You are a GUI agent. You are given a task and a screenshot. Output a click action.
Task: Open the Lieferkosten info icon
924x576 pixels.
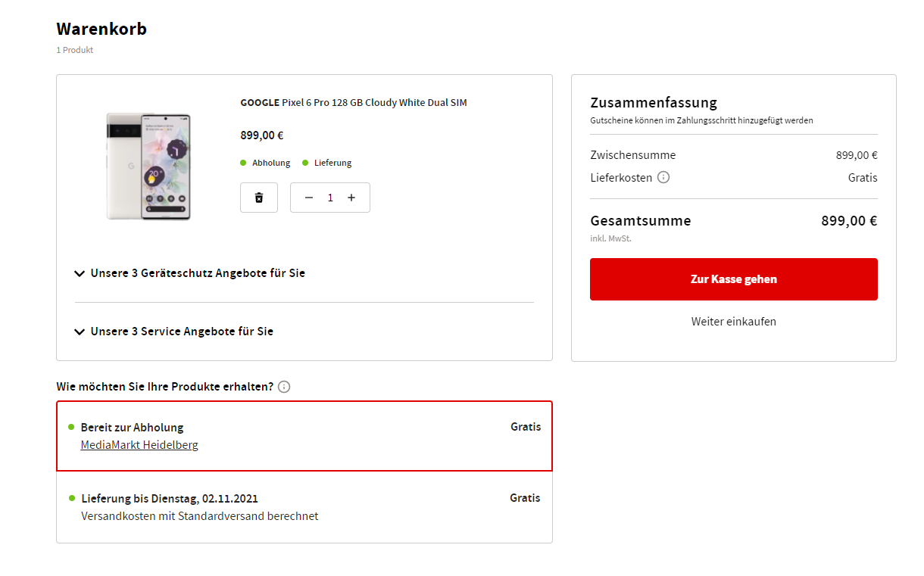point(663,177)
